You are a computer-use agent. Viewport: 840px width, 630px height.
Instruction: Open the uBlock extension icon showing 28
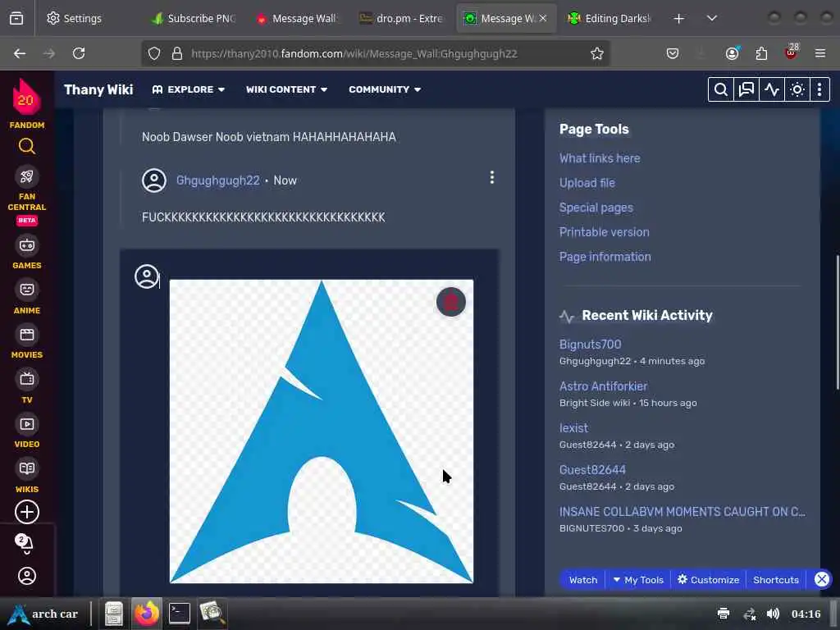pyautogui.click(x=791, y=52)
